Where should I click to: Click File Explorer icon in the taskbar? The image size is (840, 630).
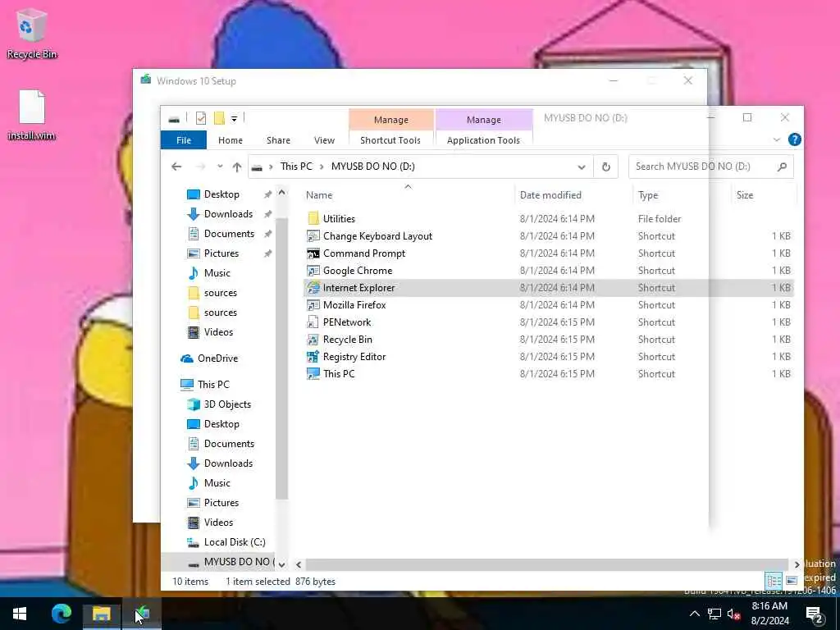(101, 614)
